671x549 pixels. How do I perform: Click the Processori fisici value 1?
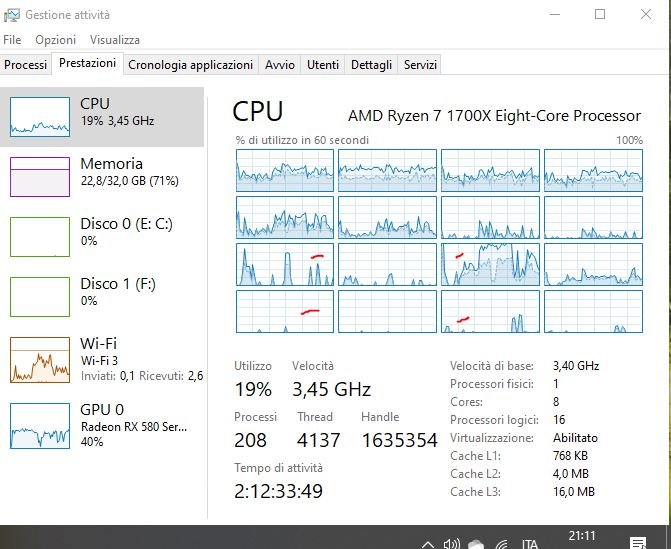(556, 384)
